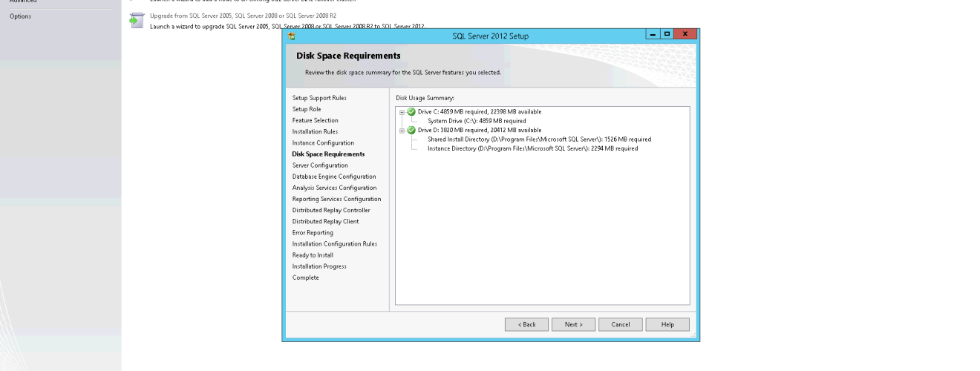Click the Installation Configuration Rules step
This screenshot has width=980, height=371.
pos(334,244)
